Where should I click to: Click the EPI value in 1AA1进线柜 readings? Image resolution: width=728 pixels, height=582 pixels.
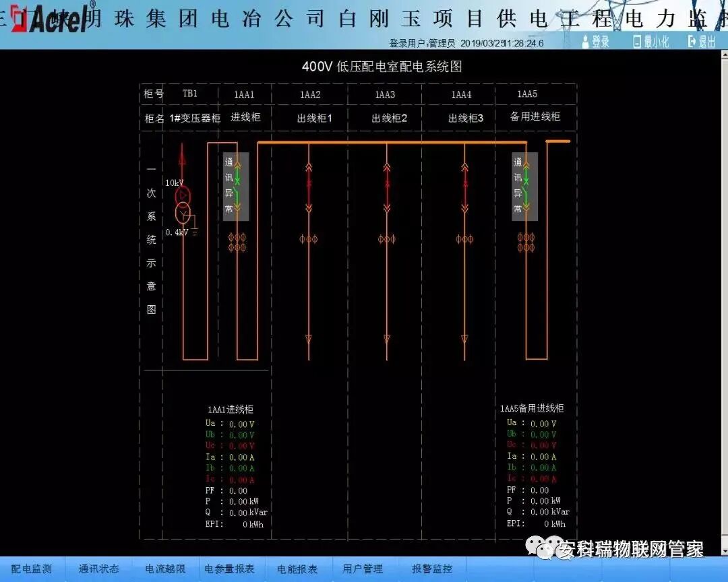253,525
